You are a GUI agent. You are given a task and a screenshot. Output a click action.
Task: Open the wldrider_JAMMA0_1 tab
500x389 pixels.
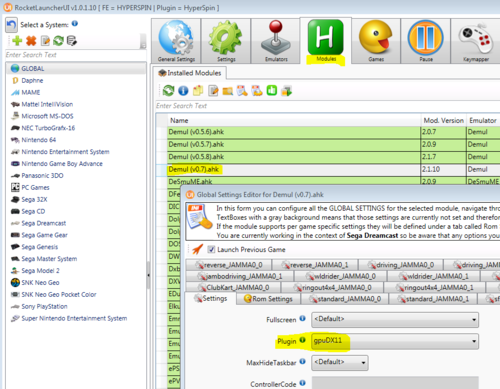[434, 276]
